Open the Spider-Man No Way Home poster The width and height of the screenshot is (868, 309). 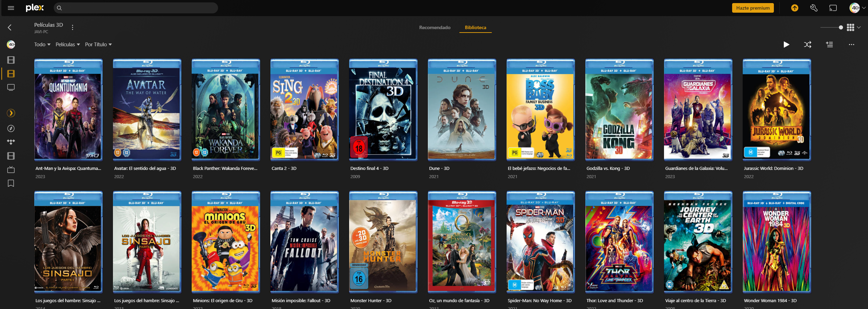(x=541, y=242)
